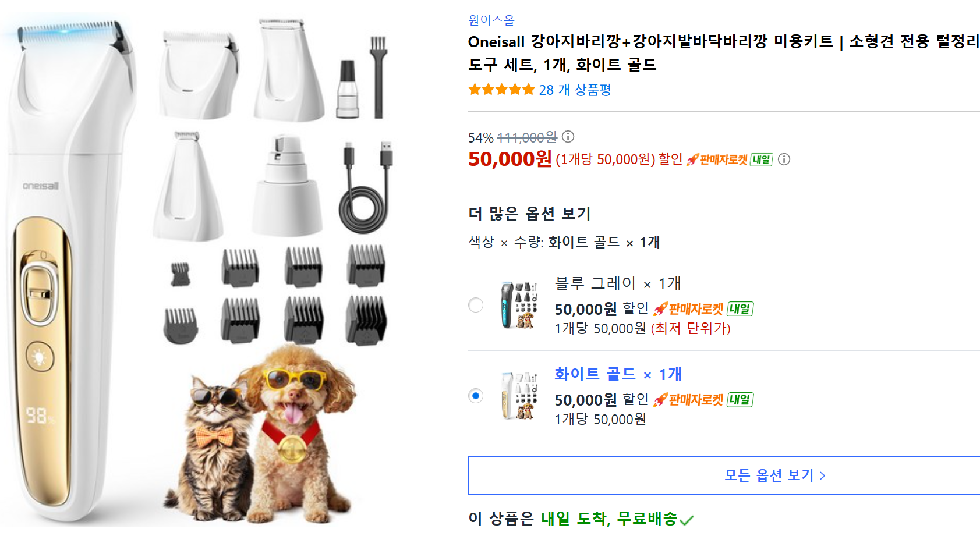Click 판매자로켓 badge in 화이트 골드 option
Viewport: 980px width, 536px height.
click(x=689, y=400)
